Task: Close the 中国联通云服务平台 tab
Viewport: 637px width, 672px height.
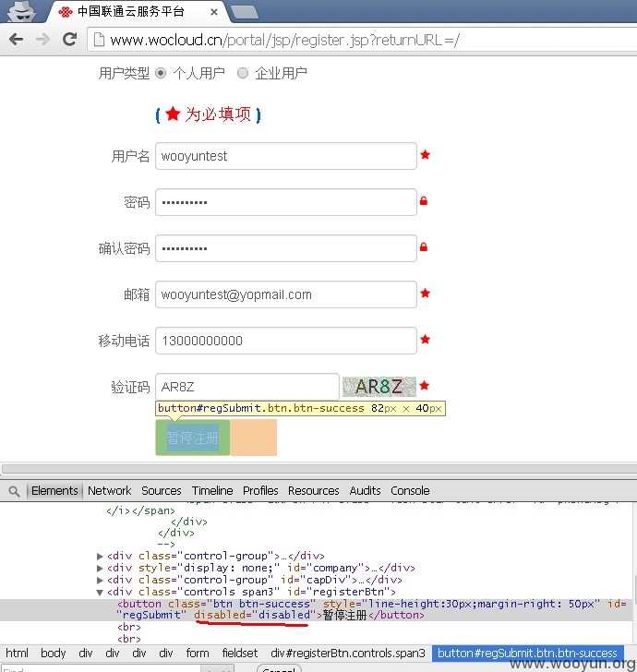Action: pyautogui.click(x=214, y=12)
